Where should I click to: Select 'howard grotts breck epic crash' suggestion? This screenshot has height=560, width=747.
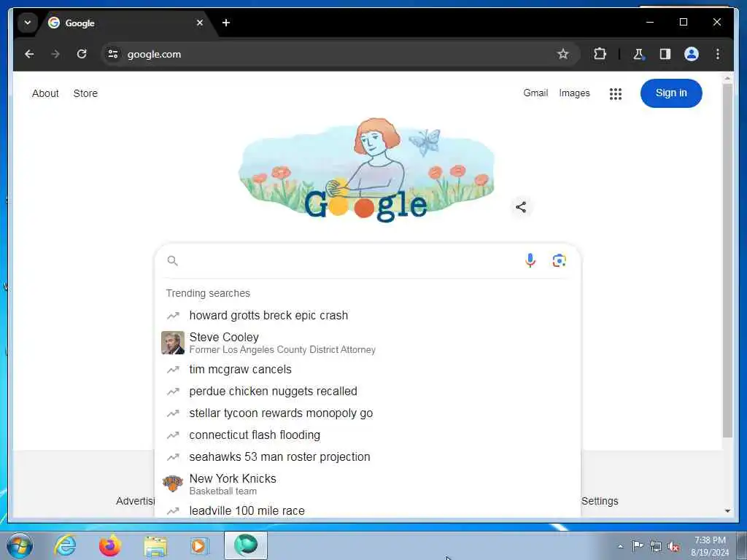coord(368,315)
